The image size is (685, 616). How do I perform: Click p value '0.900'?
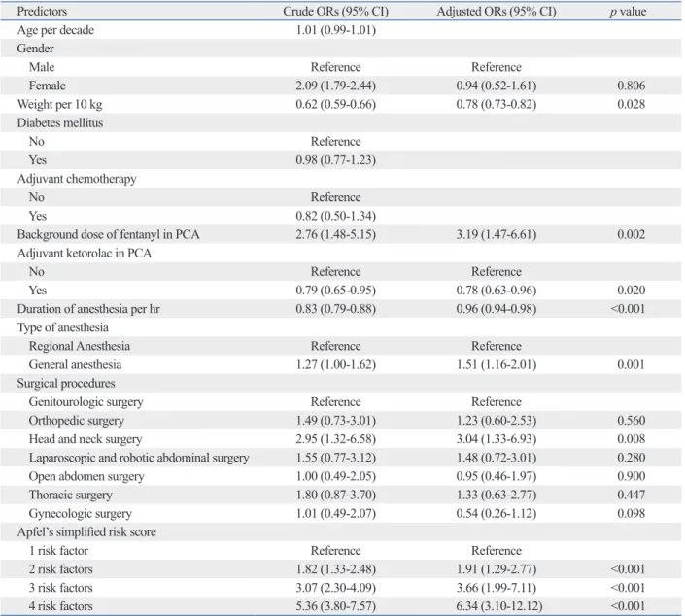pos(631,476)
